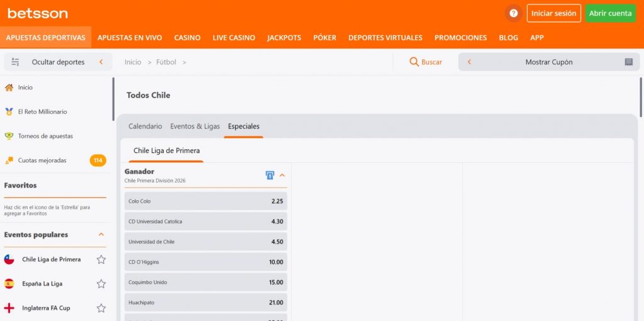Viewport: 644px width, 321px height.
Task: Open Cuotas mejoradas link
Action: point(42,160)
